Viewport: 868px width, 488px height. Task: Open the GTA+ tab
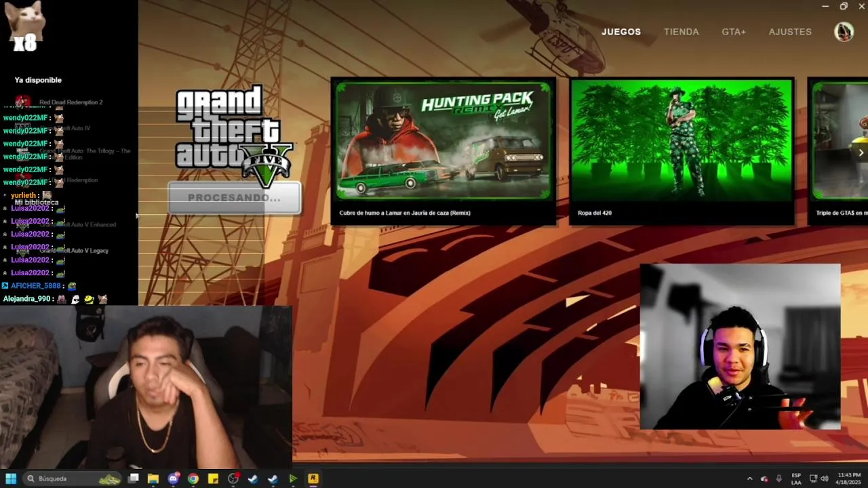[734, 32]
